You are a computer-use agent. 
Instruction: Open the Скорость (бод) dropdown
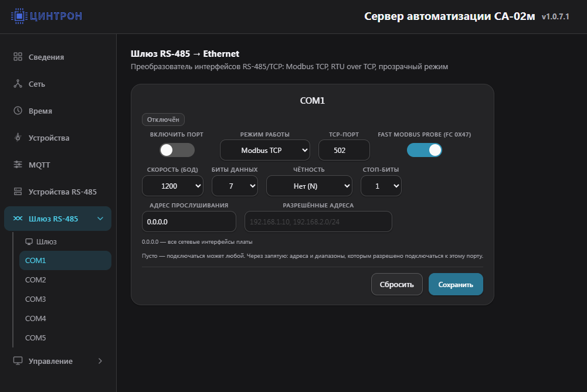click(172, 186)
